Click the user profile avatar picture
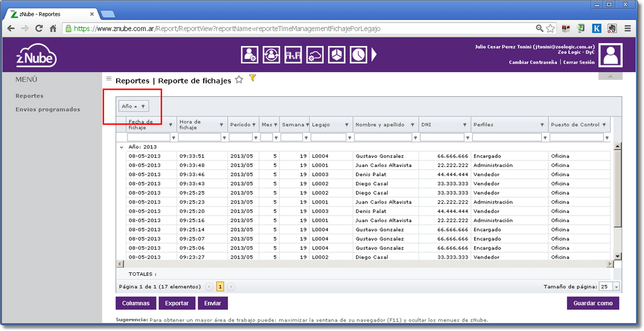This screenshot has height=331, width=644. point(614,55)
